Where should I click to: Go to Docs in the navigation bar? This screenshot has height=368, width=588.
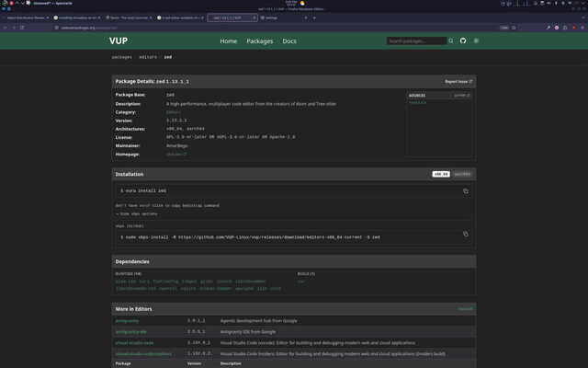tap(289, 40)
